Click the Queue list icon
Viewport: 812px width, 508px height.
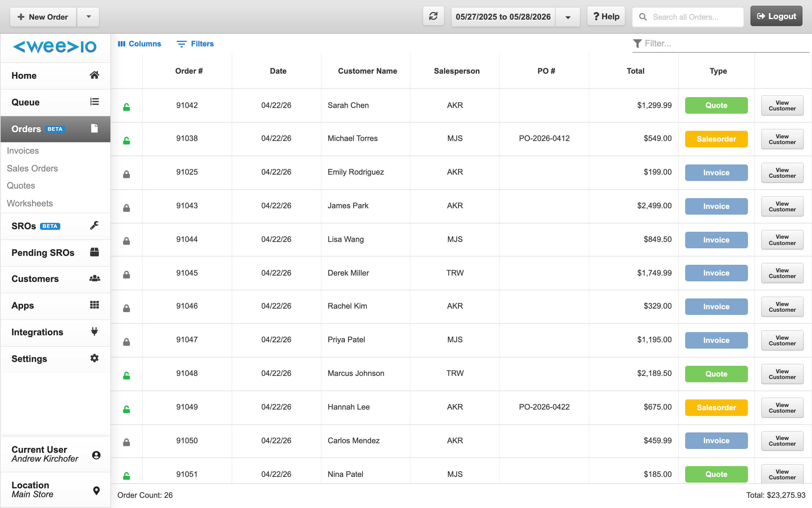(x=94, y=102)
